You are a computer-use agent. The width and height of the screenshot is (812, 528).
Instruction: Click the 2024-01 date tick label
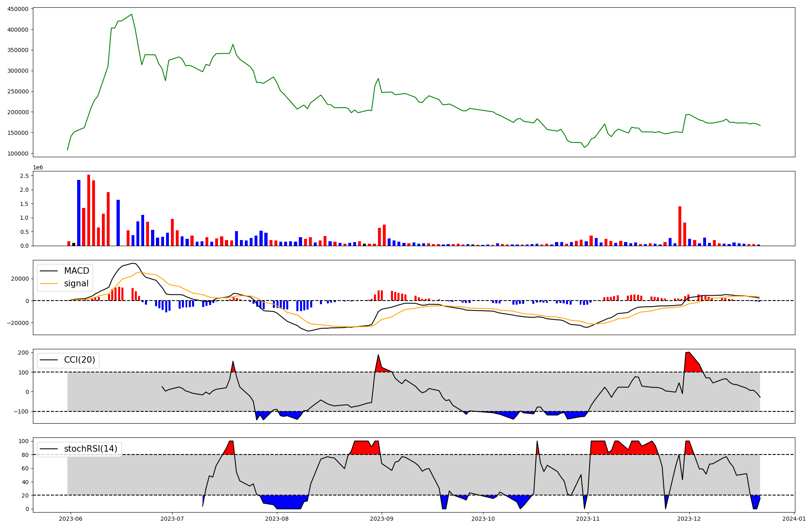[794, 519]
